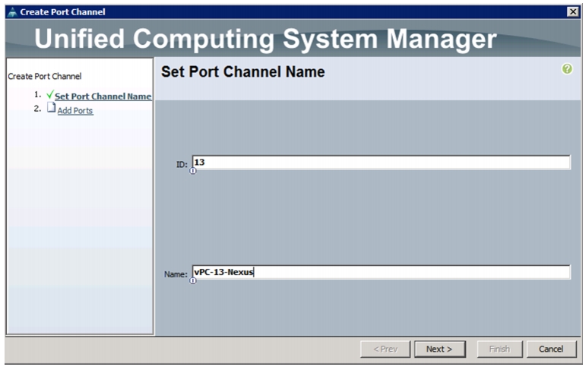Cancel the Create Port Channel wizard
This screenshot has height=392, width=586.
(551, 349)
